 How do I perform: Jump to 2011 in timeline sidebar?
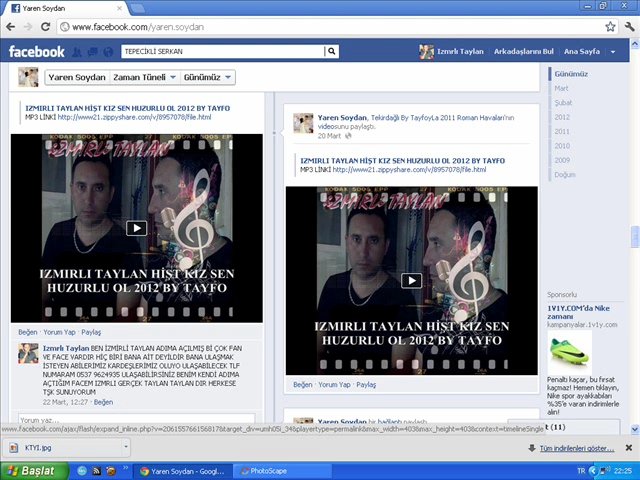coord(562,131)
